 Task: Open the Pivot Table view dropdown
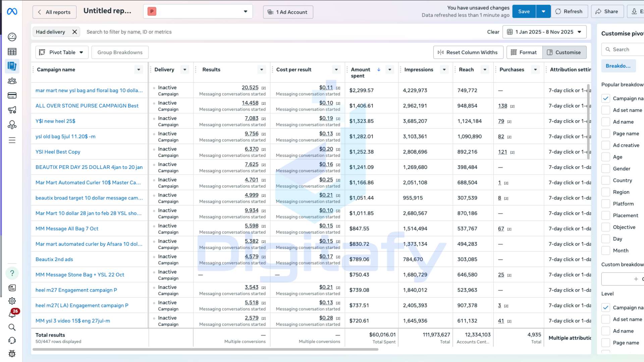pyautogui.click(x=62, y=52)
